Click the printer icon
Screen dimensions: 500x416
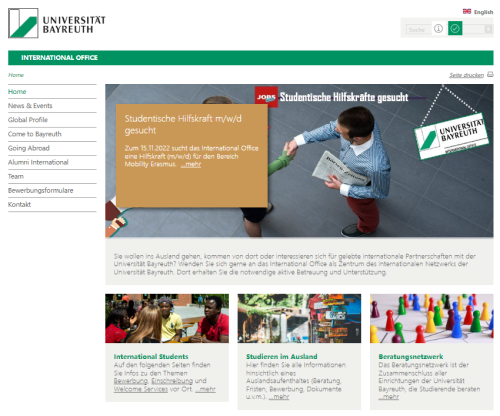pos(490,74)
